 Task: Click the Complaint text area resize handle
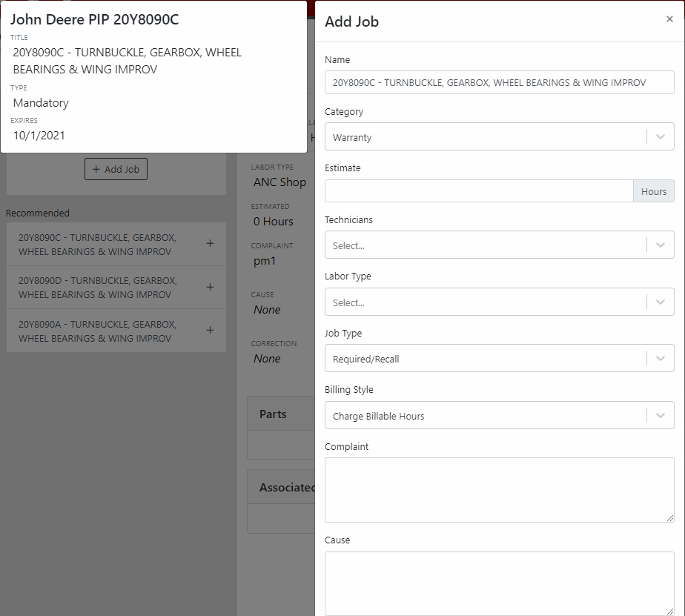coord(669,518)
